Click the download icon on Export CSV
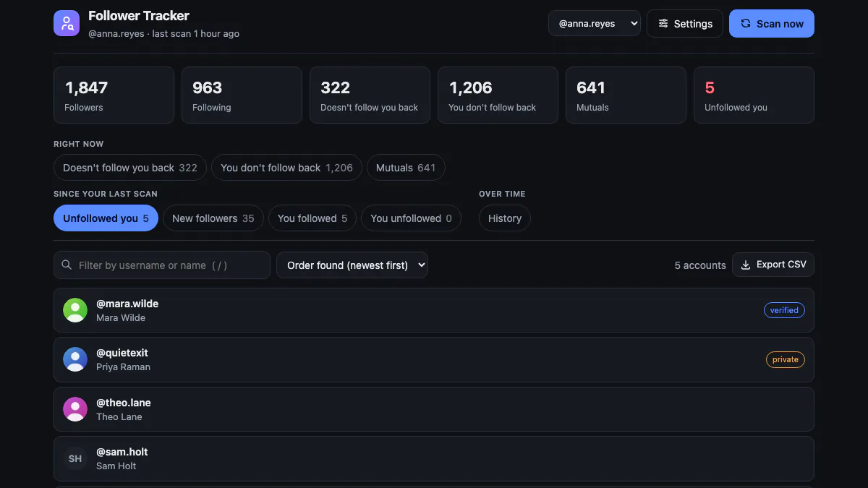Image resolution: width=868 pixels, height=488 pixels. point(746,265)
